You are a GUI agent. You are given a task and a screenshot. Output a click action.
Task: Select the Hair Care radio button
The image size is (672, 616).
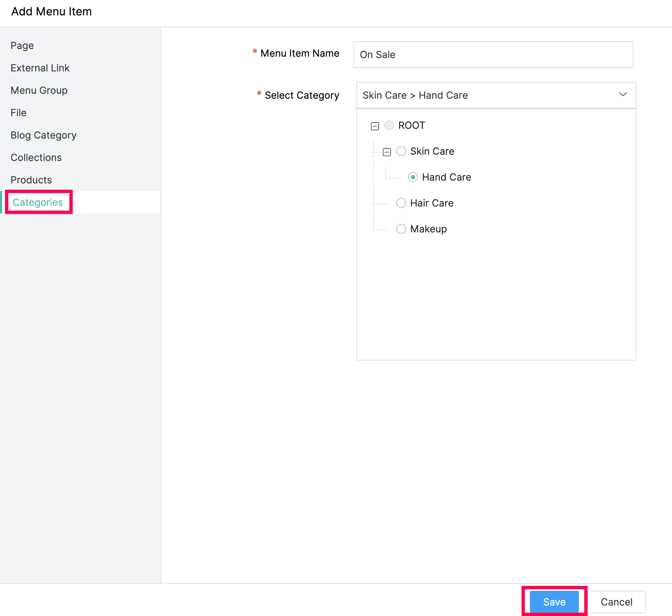[x=401, y=203]
